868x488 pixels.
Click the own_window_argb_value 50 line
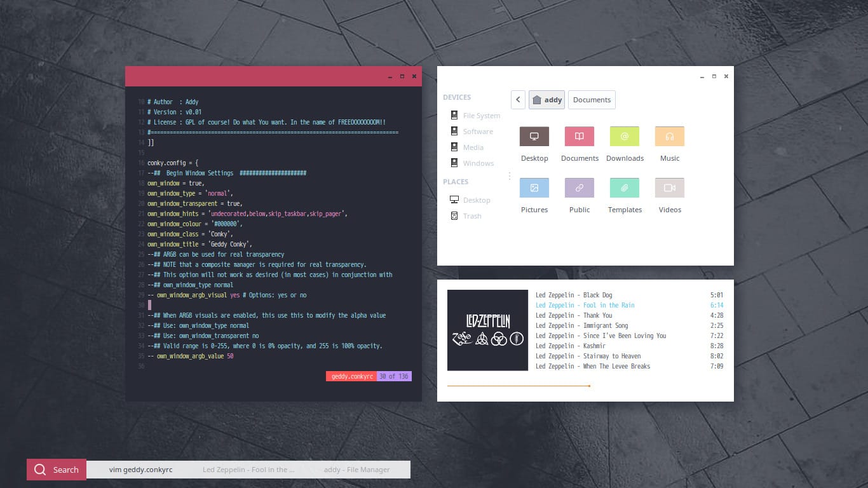[191, 356]
